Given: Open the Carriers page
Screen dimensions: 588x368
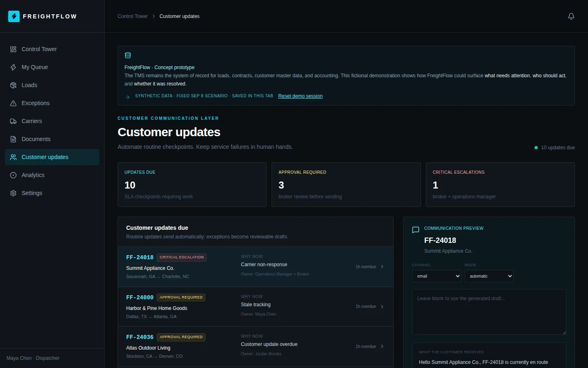Looking at the screenshot, I should 52,121.
